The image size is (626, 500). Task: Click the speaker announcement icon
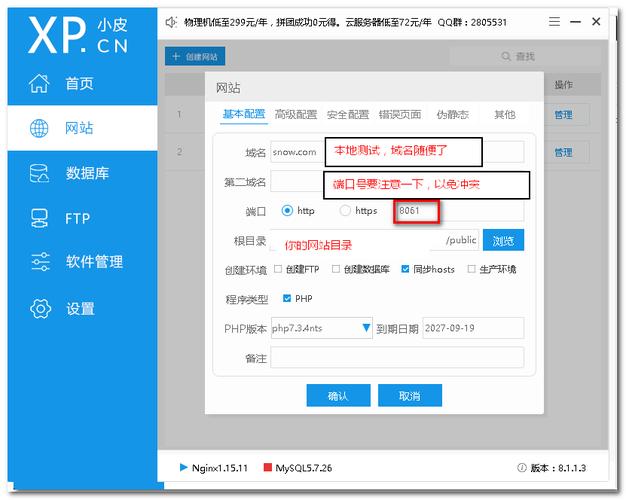point(171,22)
